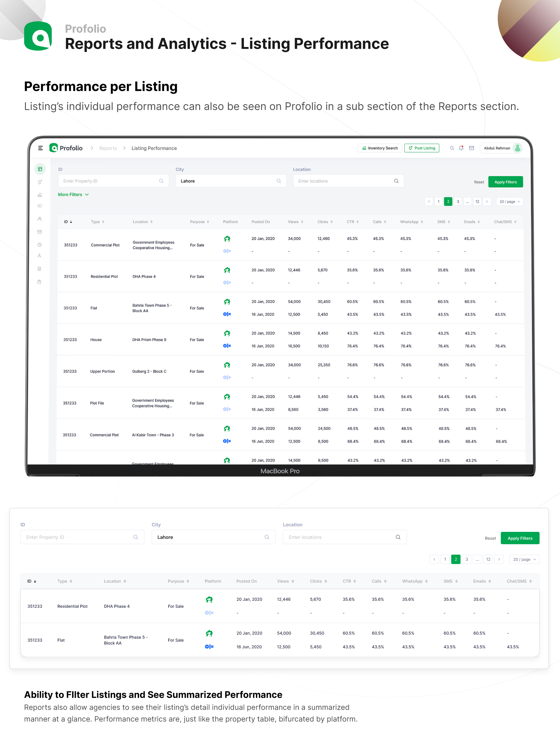560x754 pixels.
Task: Click Apply Filters button in laptop screen
Action: click(x=505, y=182)
